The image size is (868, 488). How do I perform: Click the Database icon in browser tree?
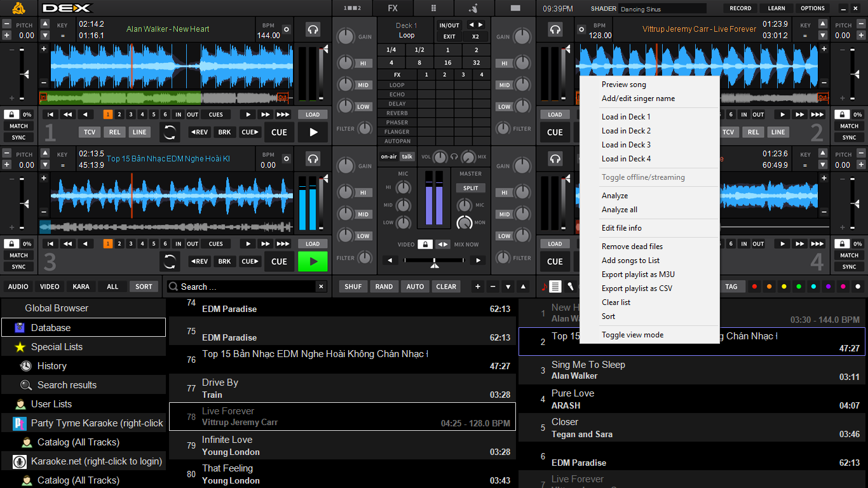(x=19, y=328)
